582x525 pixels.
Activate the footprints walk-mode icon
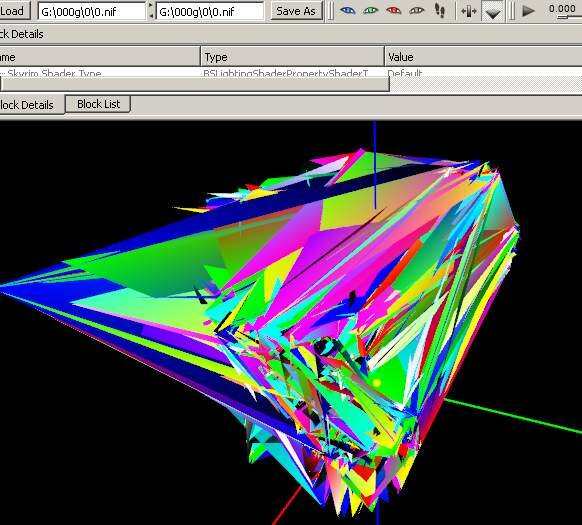tap(440, 11)
